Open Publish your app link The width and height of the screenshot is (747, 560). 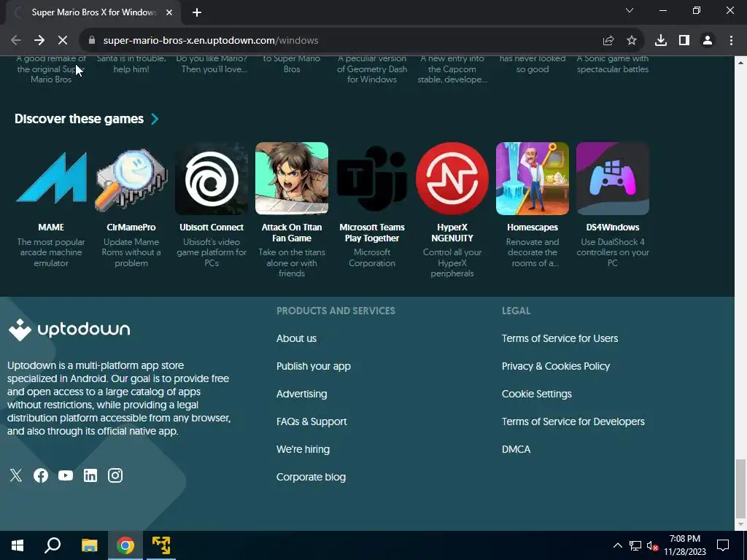314,366
